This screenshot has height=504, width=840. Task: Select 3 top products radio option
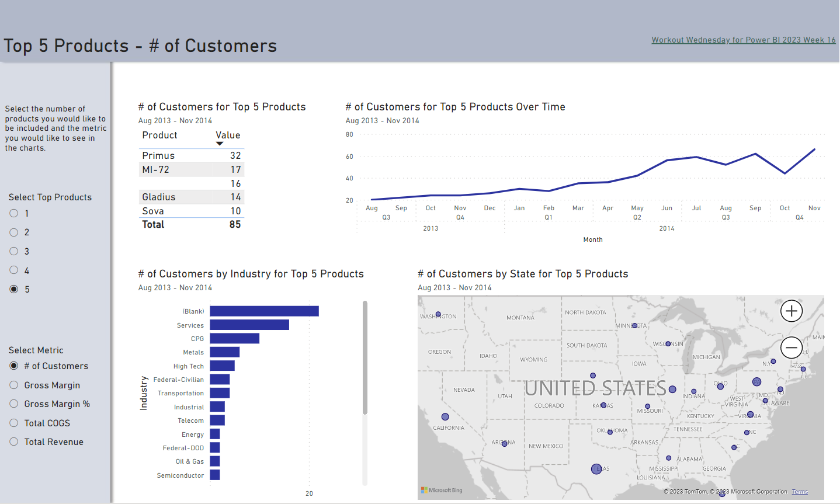click(x=14, y=252)
